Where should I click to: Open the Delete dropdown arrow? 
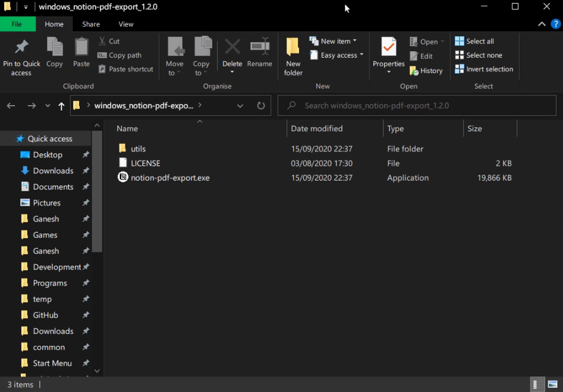point(232,72)
